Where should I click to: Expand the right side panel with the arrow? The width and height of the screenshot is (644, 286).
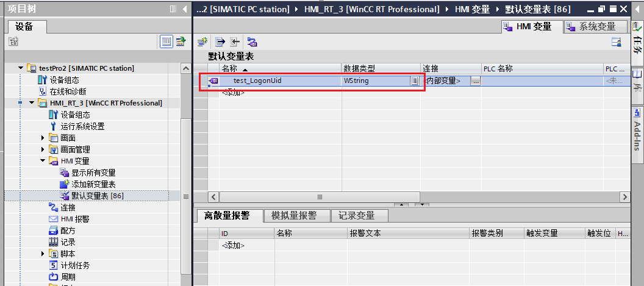coord(636,9)
